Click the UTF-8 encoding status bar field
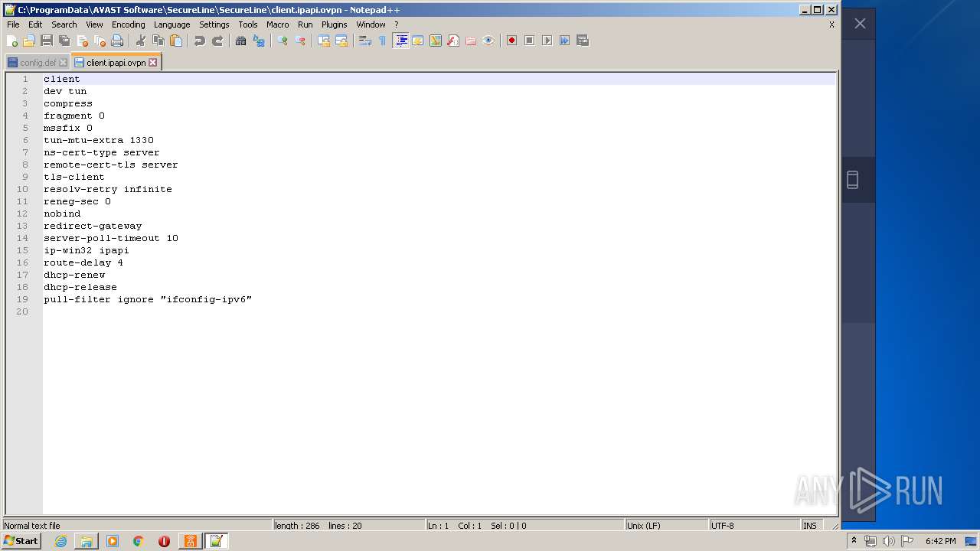This screenshot has height=551, width=980. (754, 526)
